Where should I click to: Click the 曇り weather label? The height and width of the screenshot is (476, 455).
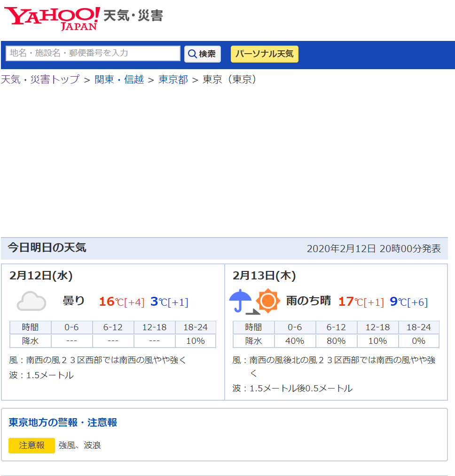coord(73,301)
